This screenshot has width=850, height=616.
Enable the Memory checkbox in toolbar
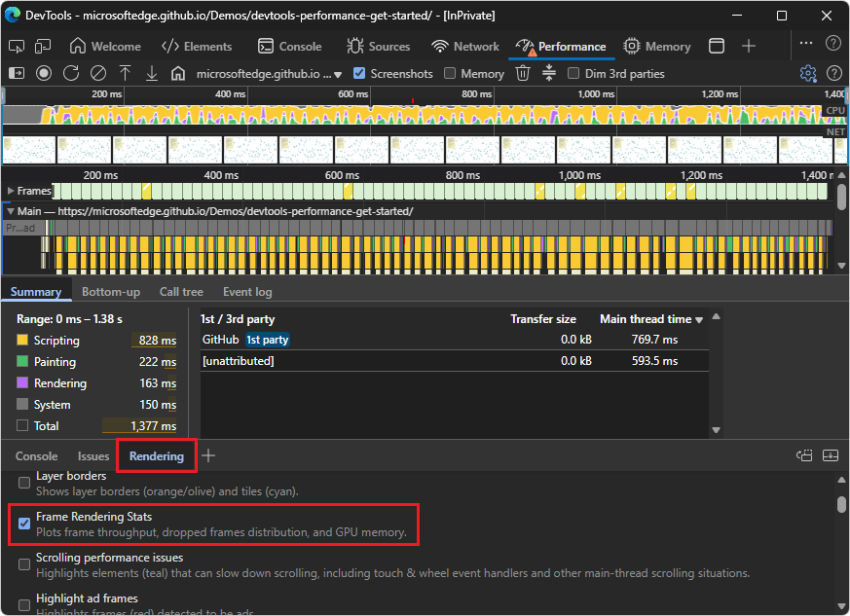coord(450,73)
